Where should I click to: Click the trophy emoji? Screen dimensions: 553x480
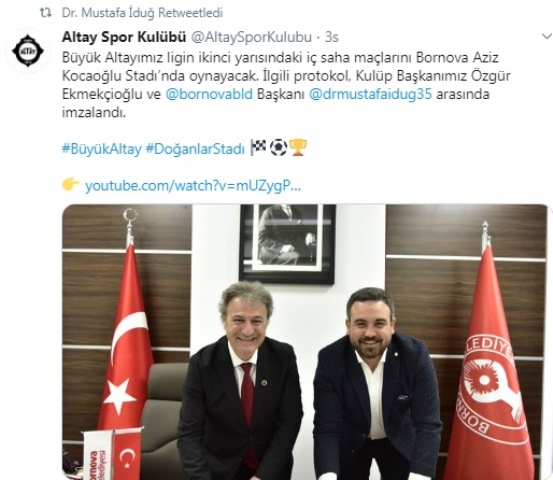(x=298, y=147)
